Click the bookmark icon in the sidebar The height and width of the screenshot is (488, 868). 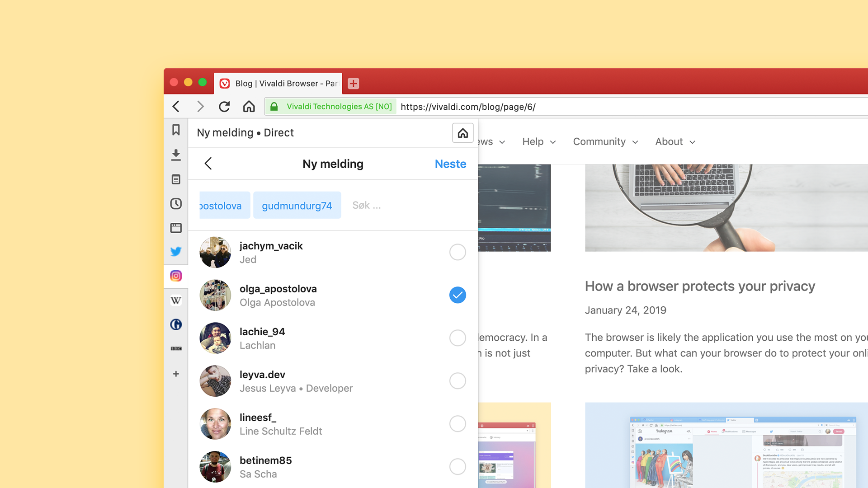[176, 131]
